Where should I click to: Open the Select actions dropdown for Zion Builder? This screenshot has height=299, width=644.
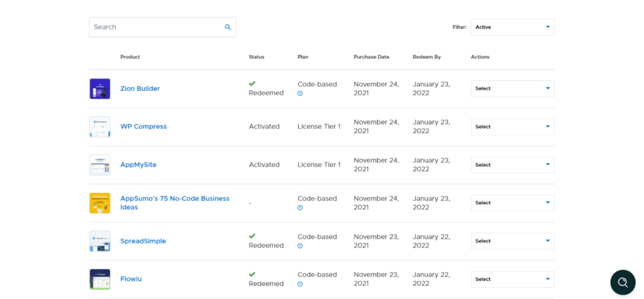click(513, 89)
